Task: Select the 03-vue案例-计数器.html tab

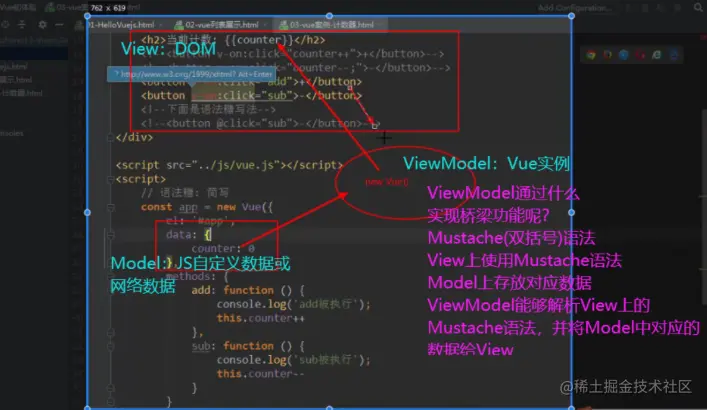Action: pos(330,25)
